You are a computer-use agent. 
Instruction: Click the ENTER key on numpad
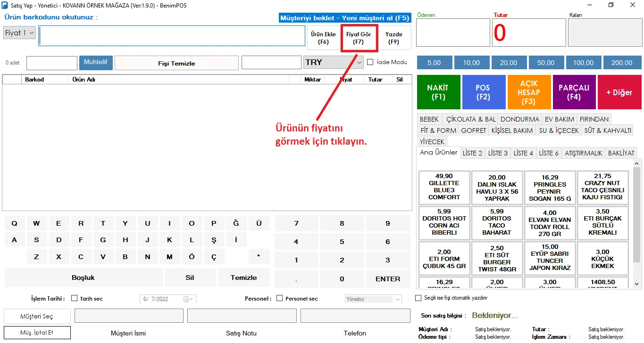tap(388, 279)
